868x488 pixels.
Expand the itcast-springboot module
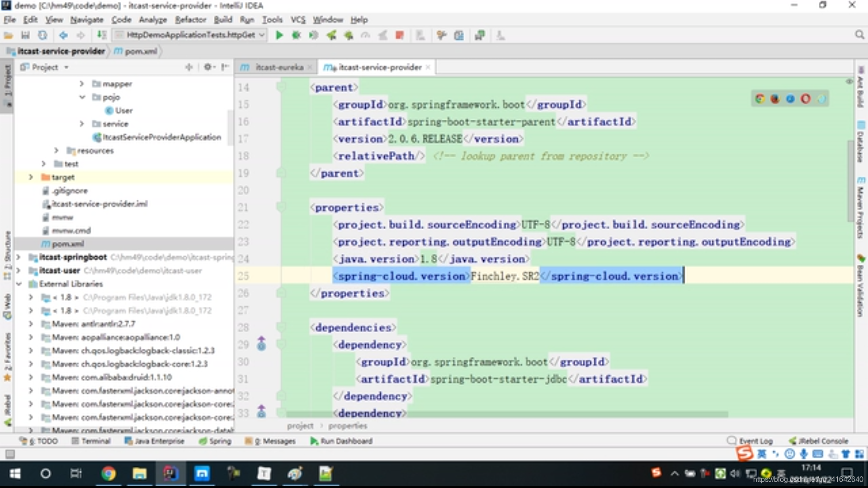tap(18, 257)
